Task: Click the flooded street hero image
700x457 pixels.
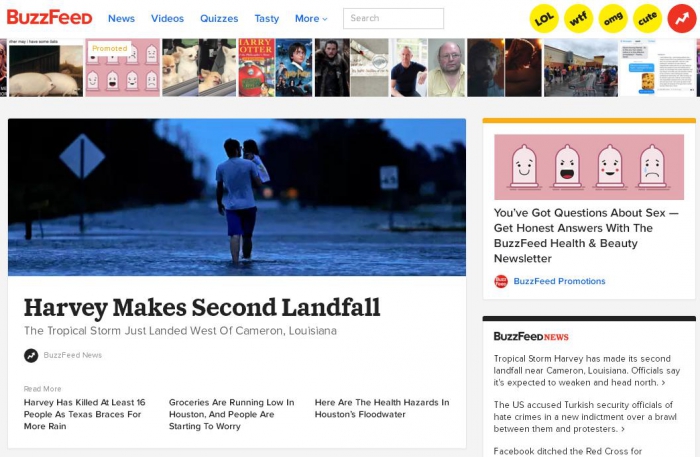Action: 237,197
